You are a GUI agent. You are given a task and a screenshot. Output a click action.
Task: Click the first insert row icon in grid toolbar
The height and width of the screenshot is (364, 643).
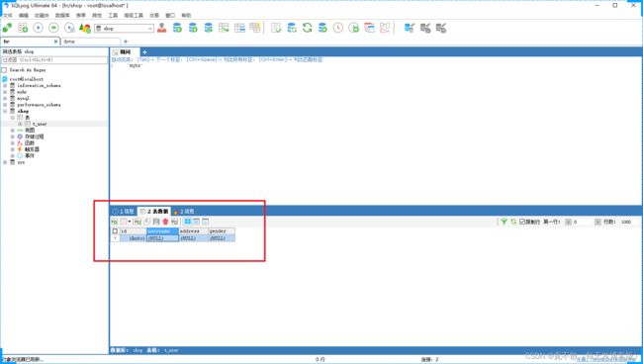(x=115, y=222)
